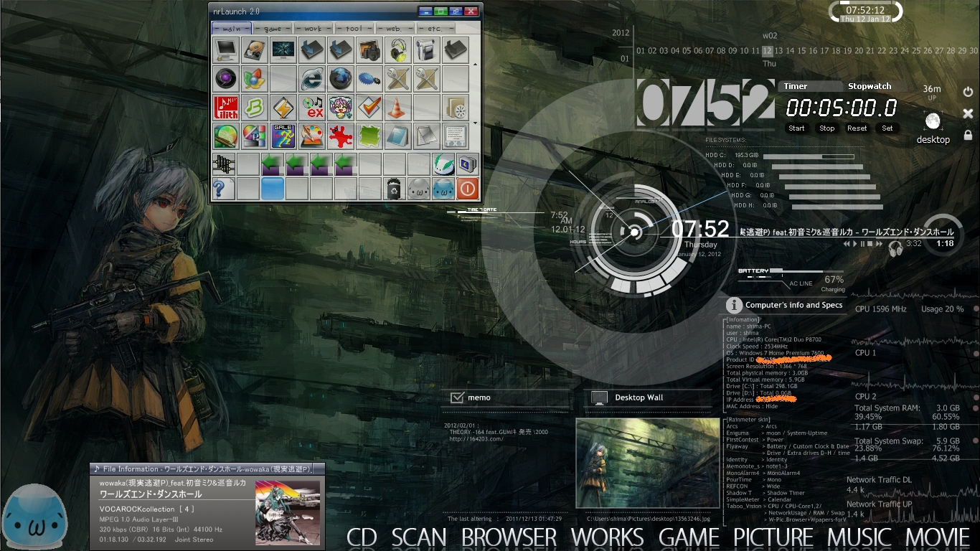The height and width of the screenshot is (551, 980).
Task: Open the recycle bin icon in nrLaunch
Action: (393, 189)
